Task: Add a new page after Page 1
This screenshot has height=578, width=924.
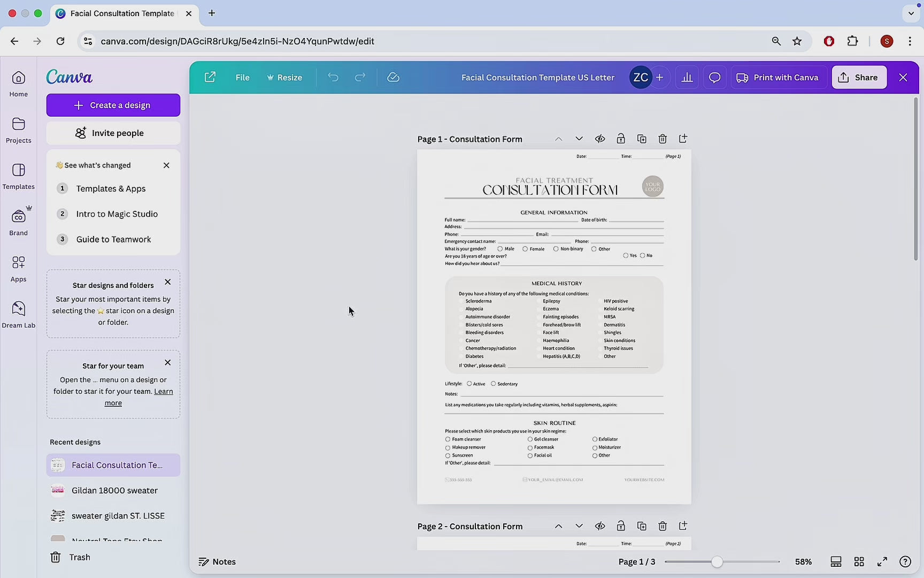Action: [683, 139]
